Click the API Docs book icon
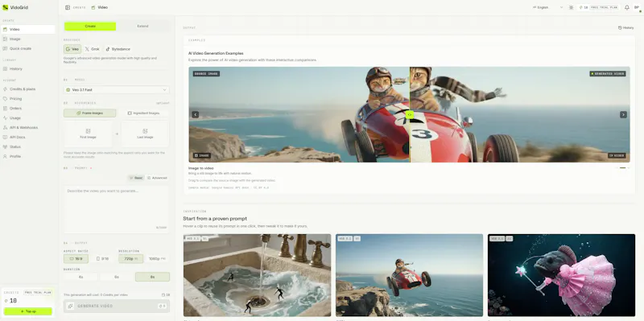This screenshot has width=644, height=321. [6, 137]
